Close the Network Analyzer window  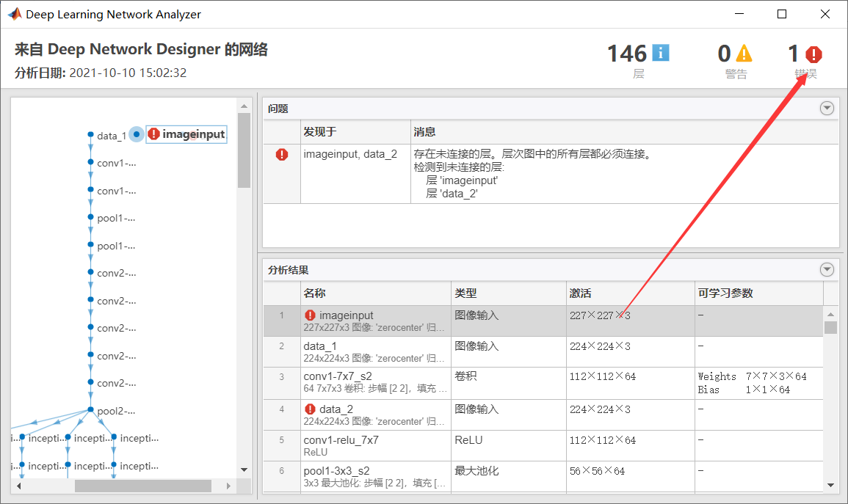(825, 14)
